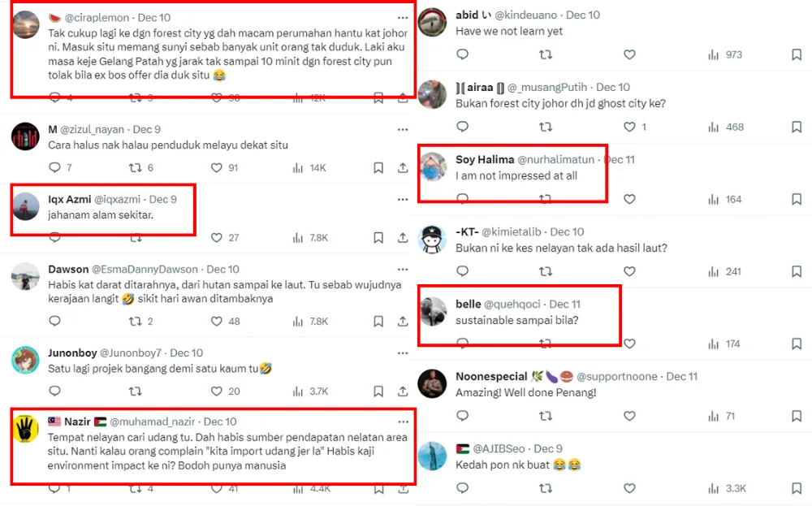Reply to Junonboy's tweet

coord(54,391)
